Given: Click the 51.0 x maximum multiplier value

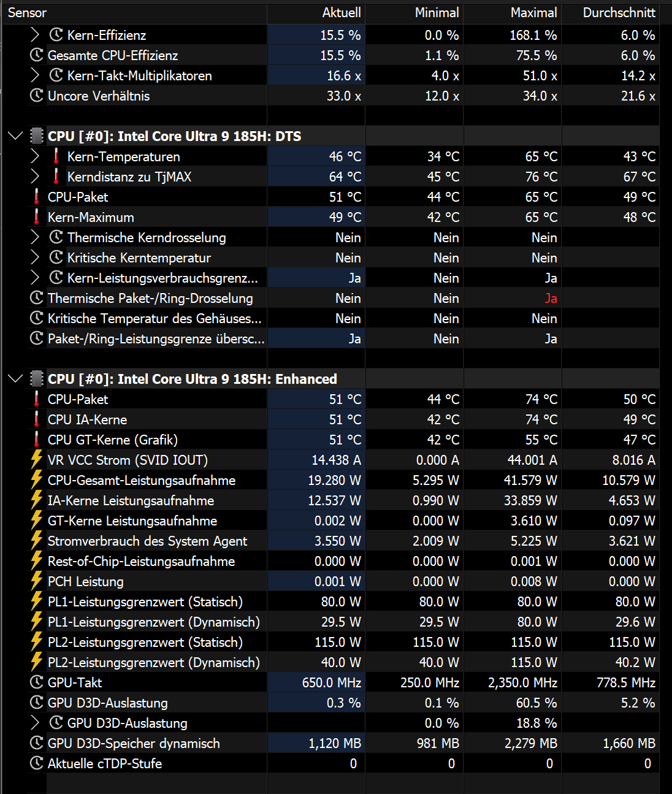Looking at the screenshot, I should coord(540,75).
